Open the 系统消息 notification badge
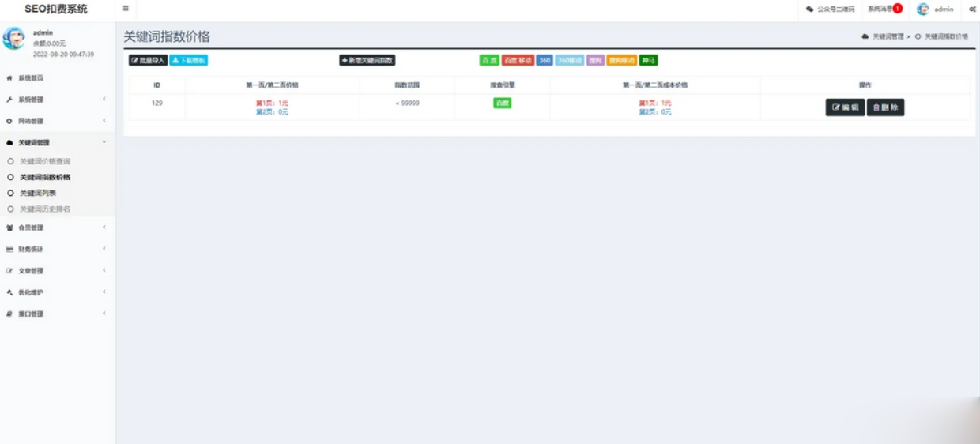This screenshot has width=980, height=444. [897, 9]
